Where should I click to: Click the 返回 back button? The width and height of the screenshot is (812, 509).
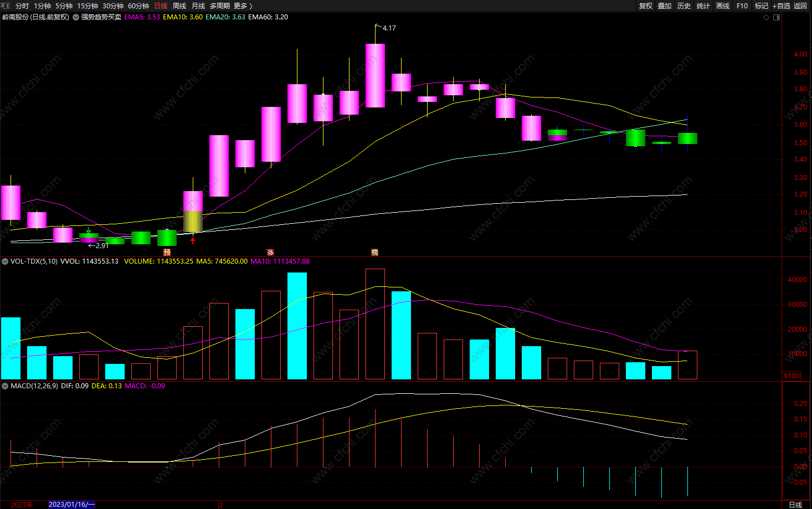tap(800, 6)
